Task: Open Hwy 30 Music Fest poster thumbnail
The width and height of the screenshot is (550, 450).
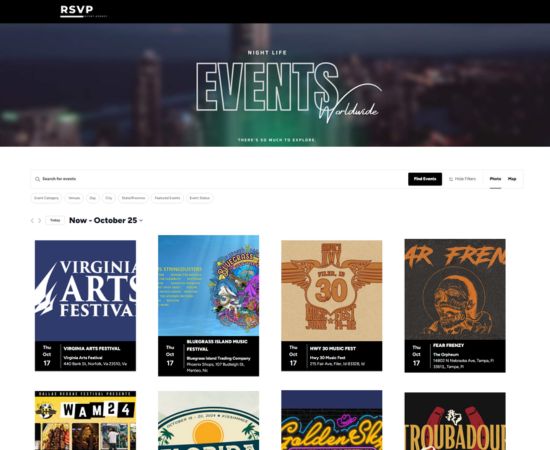Action: pos(331,290)
